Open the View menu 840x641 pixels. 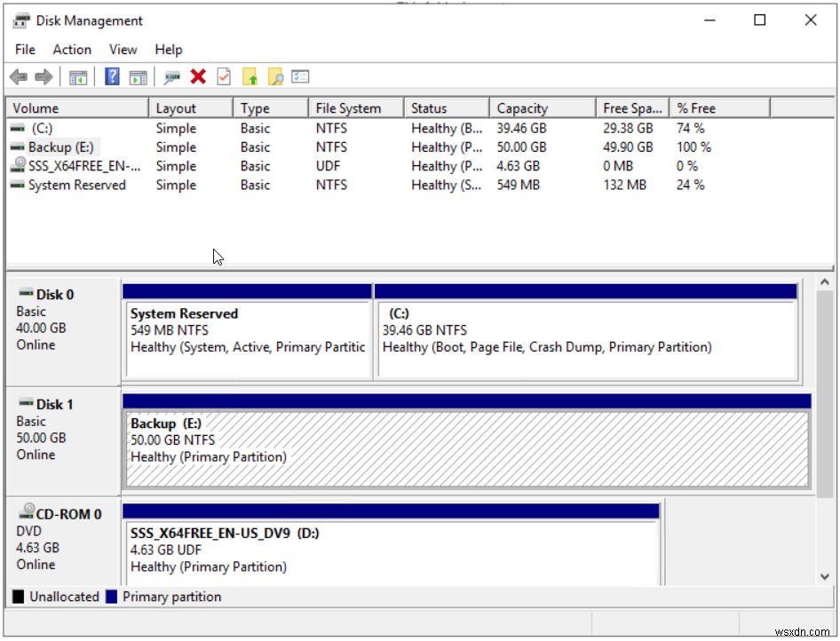122,50
